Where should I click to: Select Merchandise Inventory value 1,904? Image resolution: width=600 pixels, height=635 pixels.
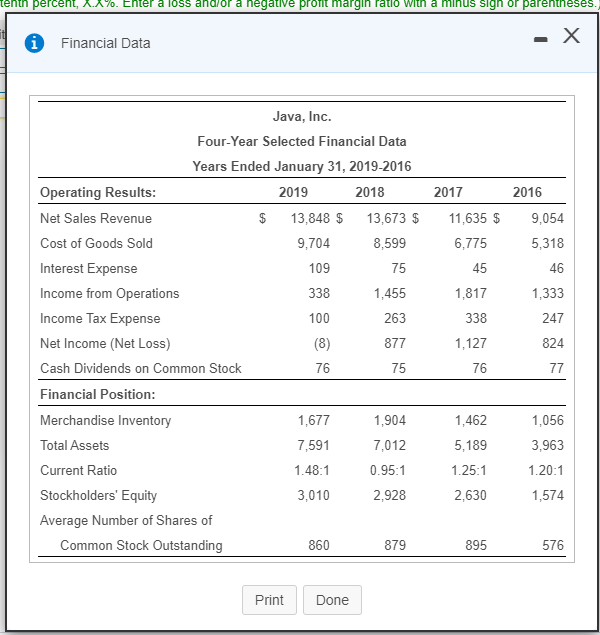[x=389, y=420]
